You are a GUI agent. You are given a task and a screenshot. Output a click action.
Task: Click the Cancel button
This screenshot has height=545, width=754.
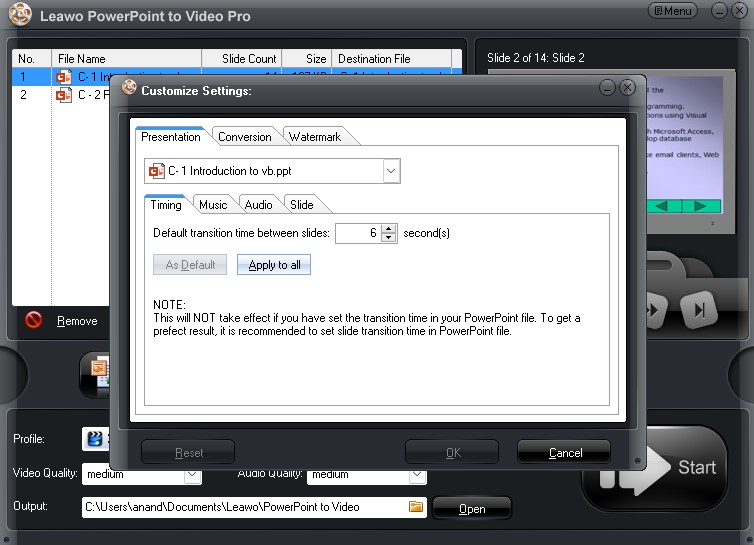coord(565,453)
